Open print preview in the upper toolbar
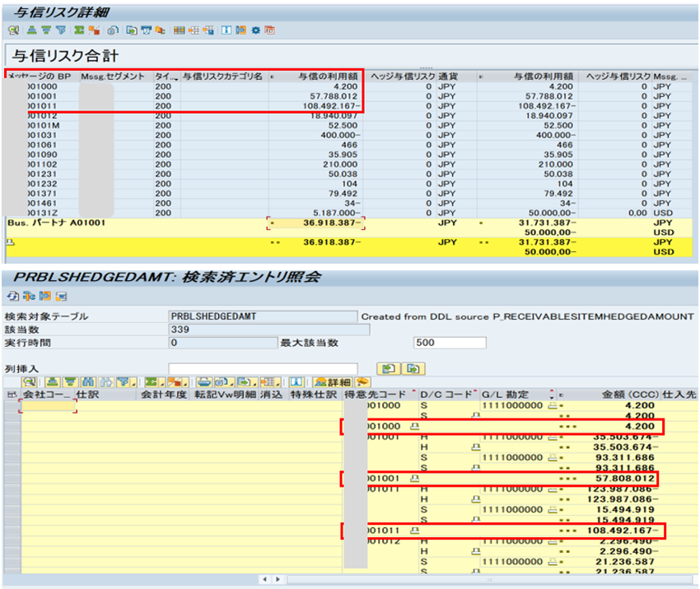Viewport: 700px width, 589px height. click(113, 30)
